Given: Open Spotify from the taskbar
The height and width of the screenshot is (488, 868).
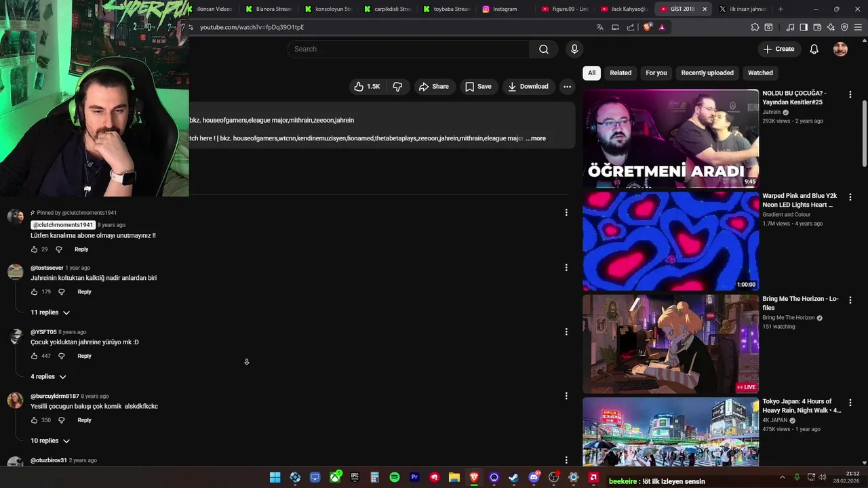Looking at the screenshot, I should (x=395, y=477).
